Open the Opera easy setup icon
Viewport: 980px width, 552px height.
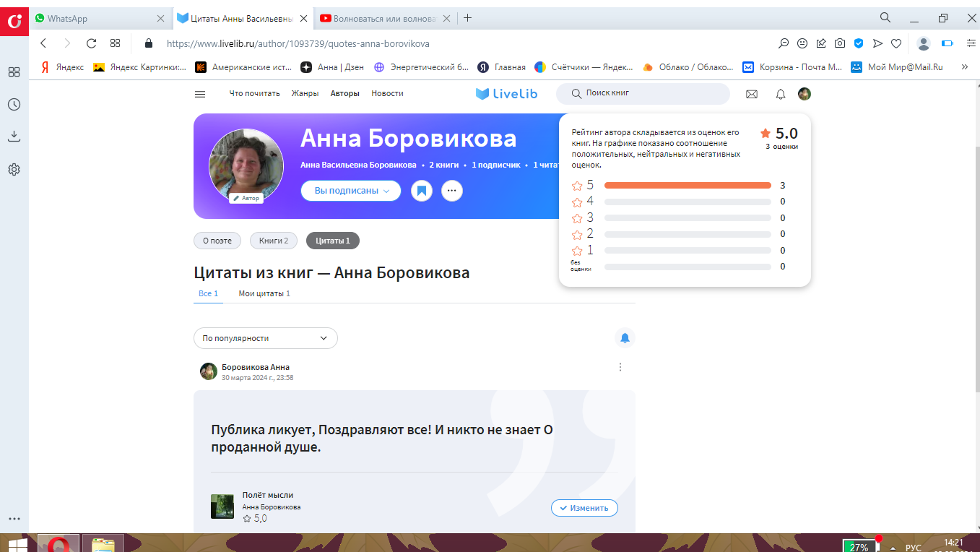pyautogui.click(x=971, y=43)
